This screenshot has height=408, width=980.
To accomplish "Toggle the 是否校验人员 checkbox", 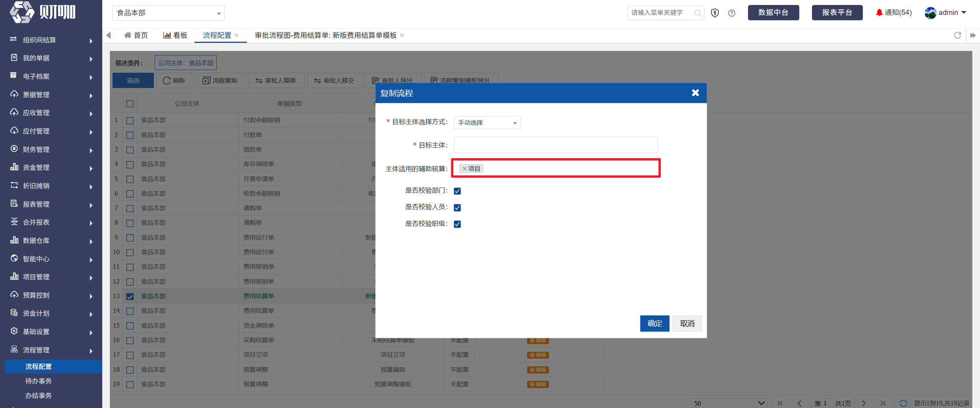I will pos(457,207).
